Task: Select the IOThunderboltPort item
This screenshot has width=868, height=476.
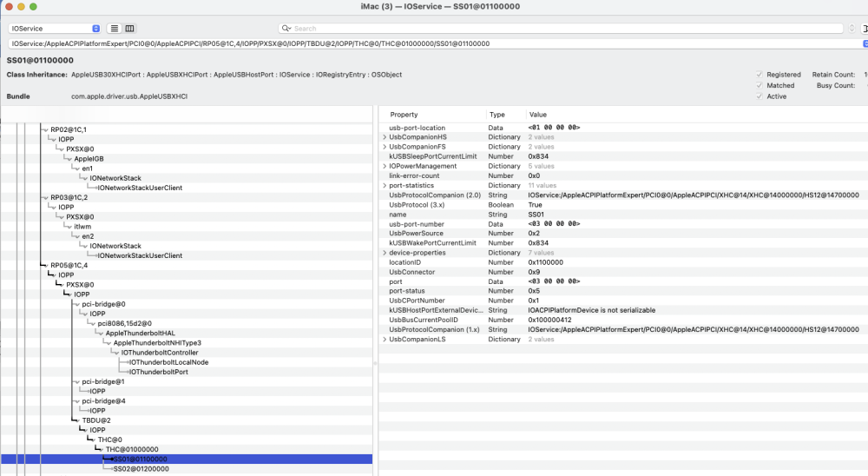Action: click(x=158, y=372)
